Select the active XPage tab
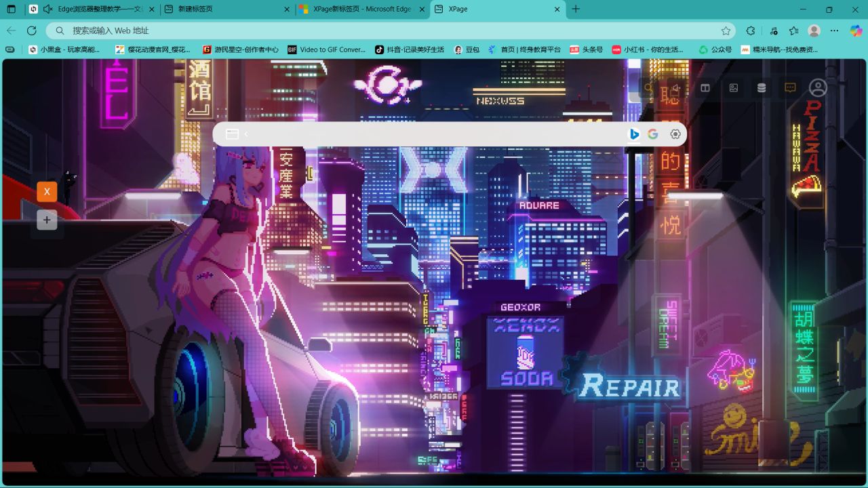This screenshot has width=868, height=488. tap(498, 9)
